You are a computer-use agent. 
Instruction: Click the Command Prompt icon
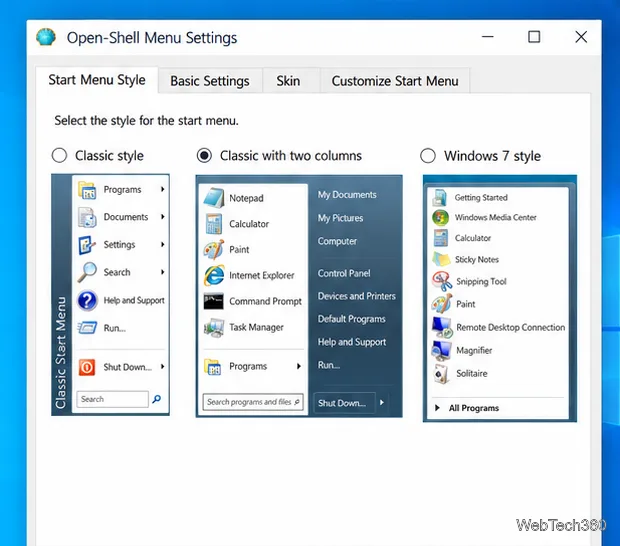point(214,301)
